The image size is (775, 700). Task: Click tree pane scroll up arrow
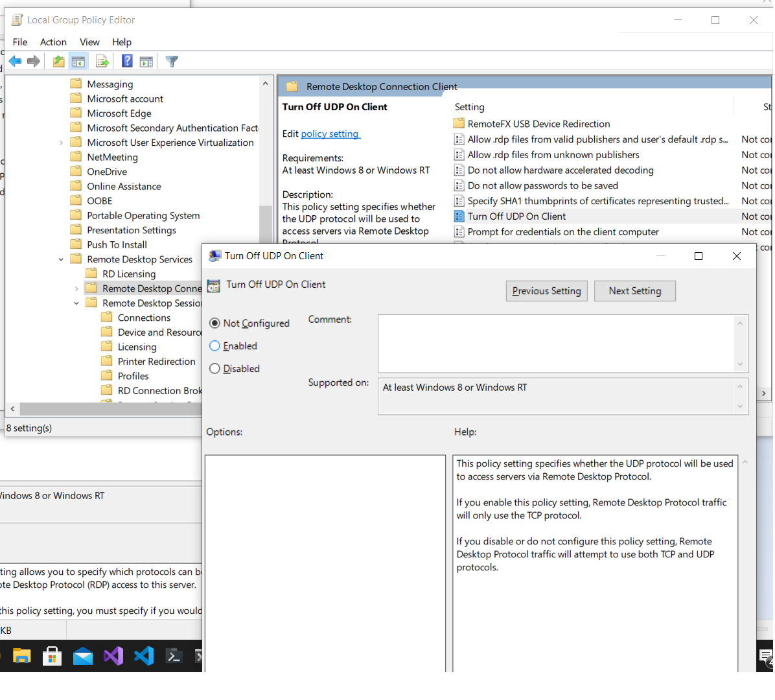(266, 84)
